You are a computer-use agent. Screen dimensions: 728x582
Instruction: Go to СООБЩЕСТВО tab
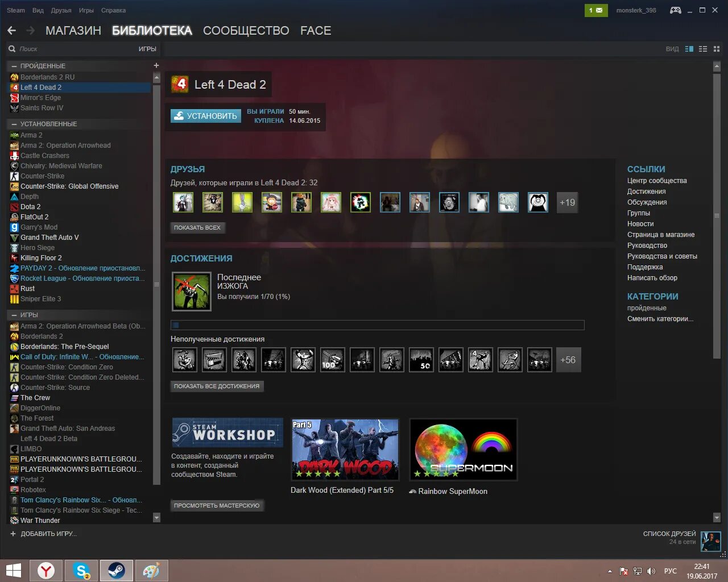tap(246, 31)
